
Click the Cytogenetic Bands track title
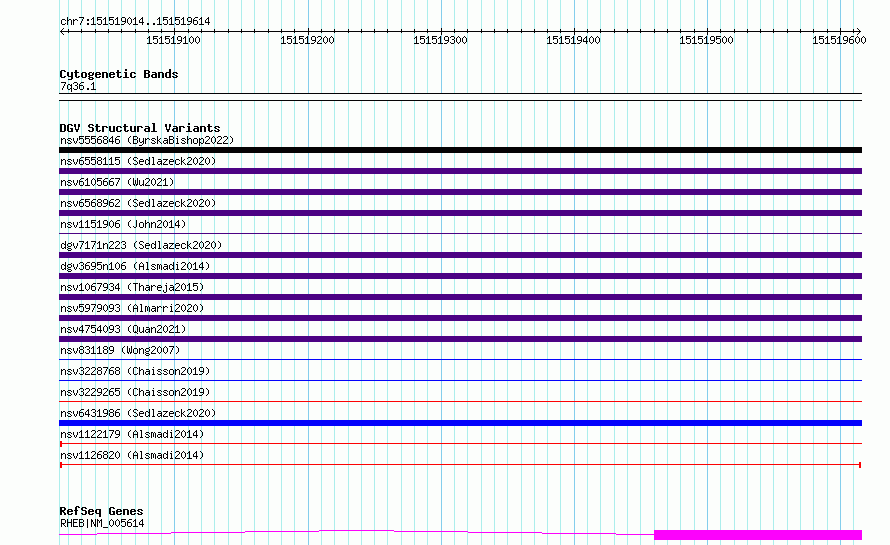(119, 74)
